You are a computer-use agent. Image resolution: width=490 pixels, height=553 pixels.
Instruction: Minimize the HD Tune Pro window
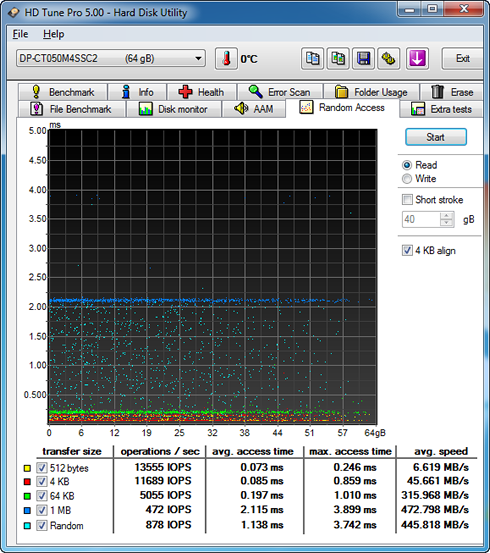pos(410,9)
